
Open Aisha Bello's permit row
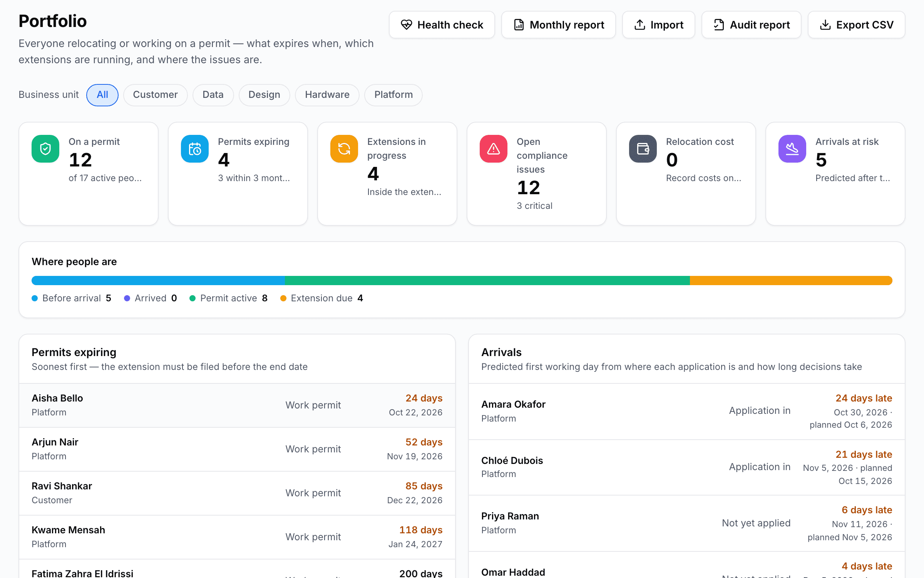coord(237,405)
